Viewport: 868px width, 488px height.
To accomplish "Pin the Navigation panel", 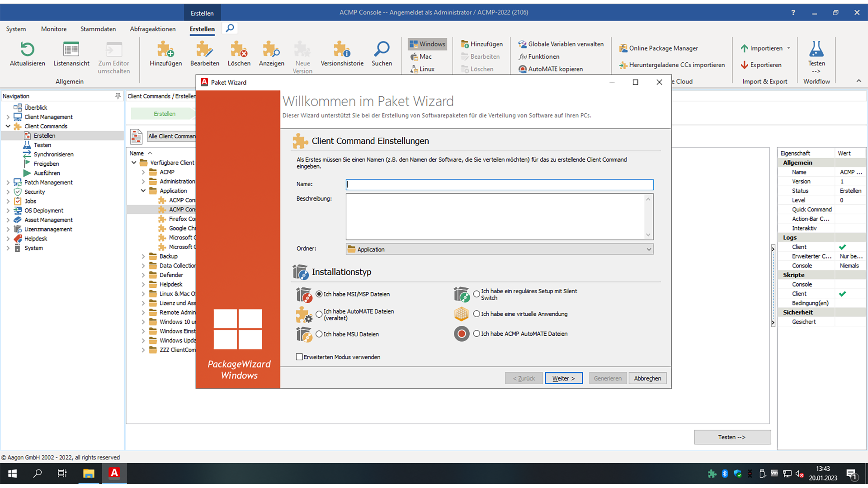I will (x=118, y=96).
